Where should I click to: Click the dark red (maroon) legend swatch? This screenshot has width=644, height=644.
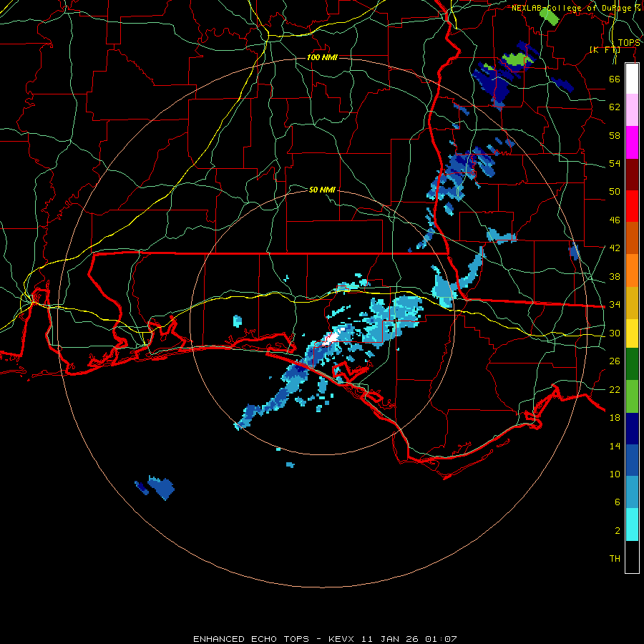click(x=632, y=174)
